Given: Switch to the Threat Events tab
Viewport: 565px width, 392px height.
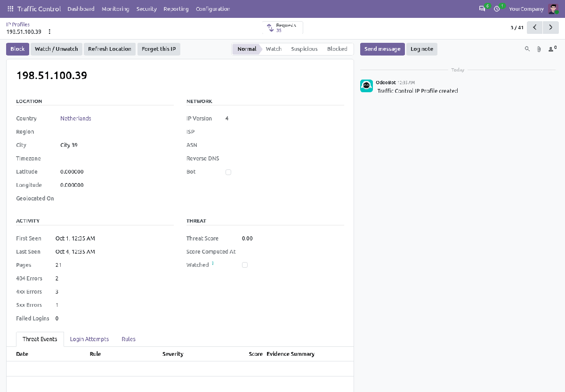Looking at the screenshot, I should click(40, 339).
